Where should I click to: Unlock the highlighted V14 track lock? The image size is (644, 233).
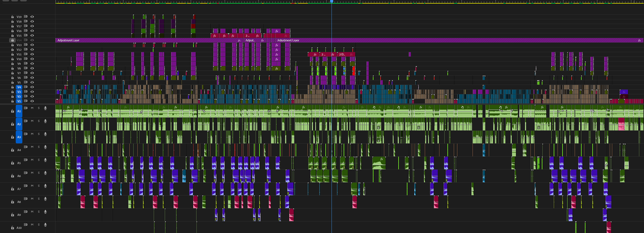click(x=12, y=40)
